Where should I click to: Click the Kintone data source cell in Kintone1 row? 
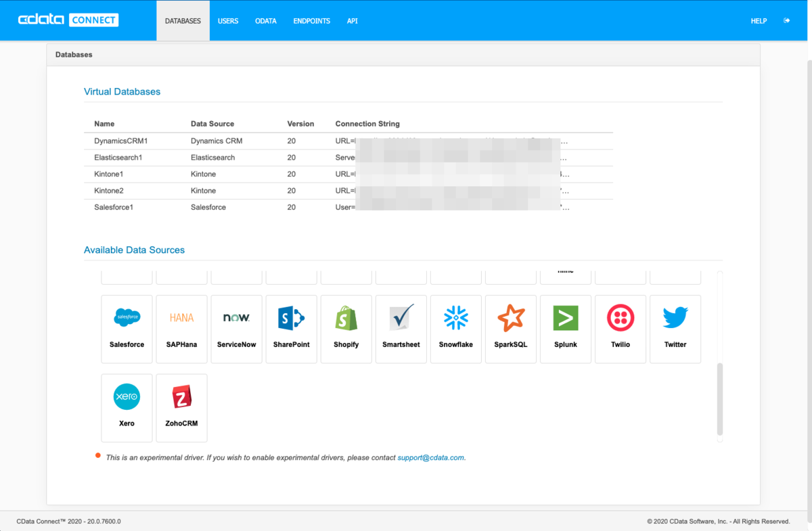tap(204, 174)
